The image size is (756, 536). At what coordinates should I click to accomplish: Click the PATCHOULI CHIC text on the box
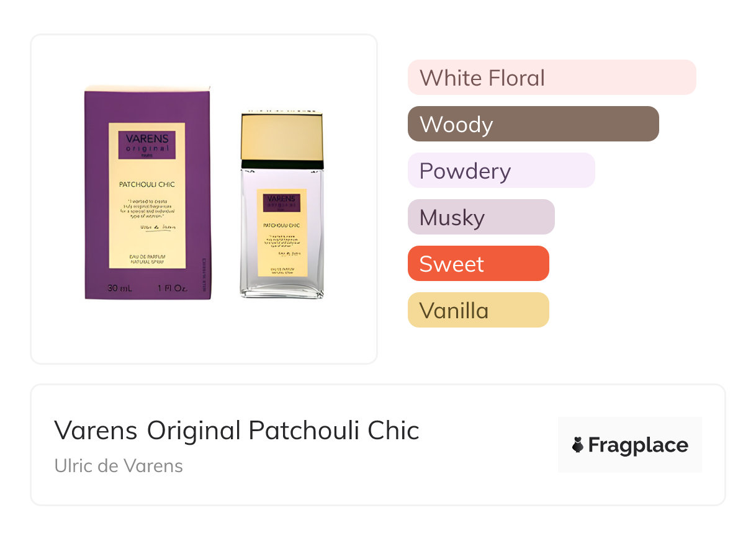click(147, 184)
